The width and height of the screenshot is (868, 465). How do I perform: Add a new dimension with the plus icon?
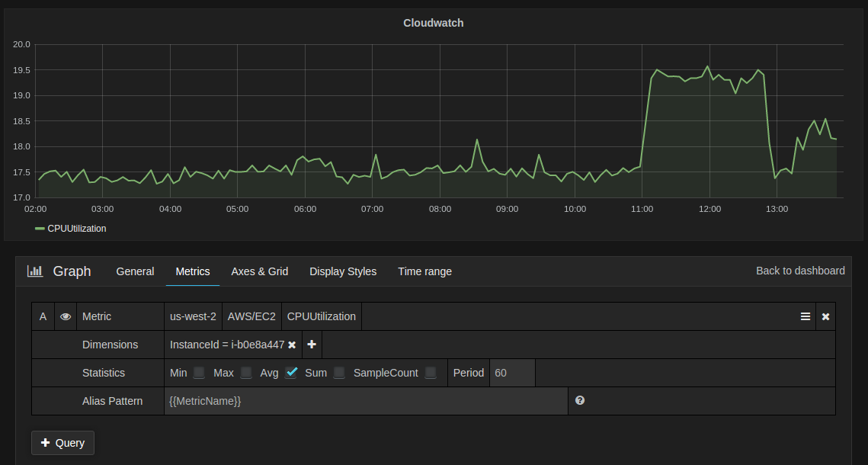312,344
